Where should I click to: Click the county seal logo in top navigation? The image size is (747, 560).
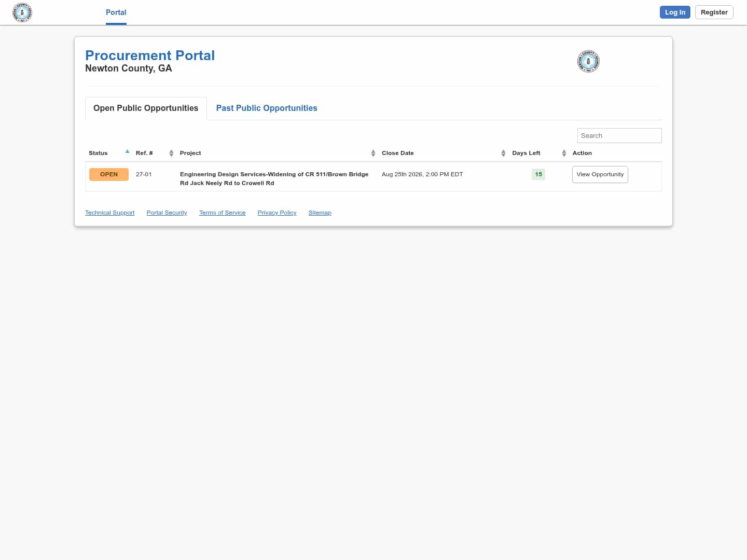coord(22,12)
